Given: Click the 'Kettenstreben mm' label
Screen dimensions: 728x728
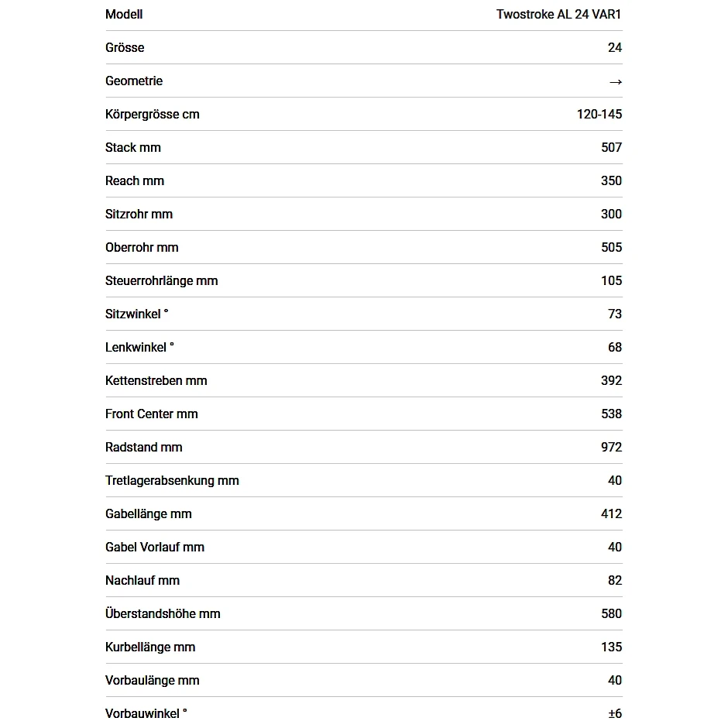Looking at the screenshot, I should click(x=156, y=380).
